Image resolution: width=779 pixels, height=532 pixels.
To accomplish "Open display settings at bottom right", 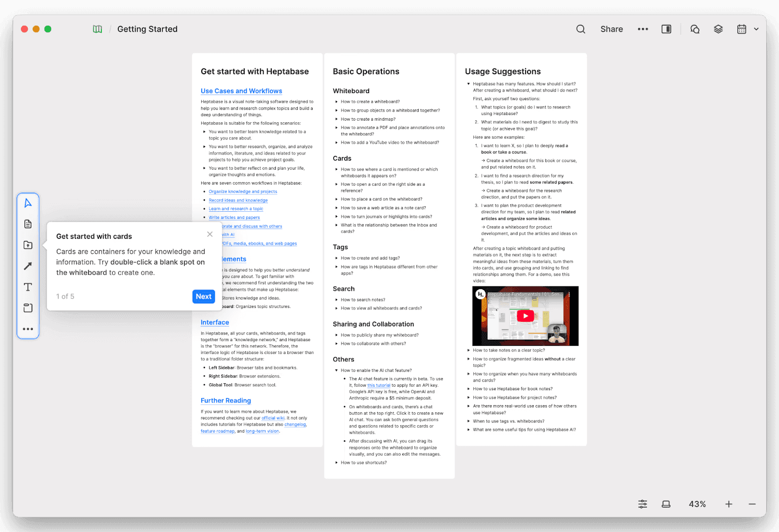I will point(642,504).
